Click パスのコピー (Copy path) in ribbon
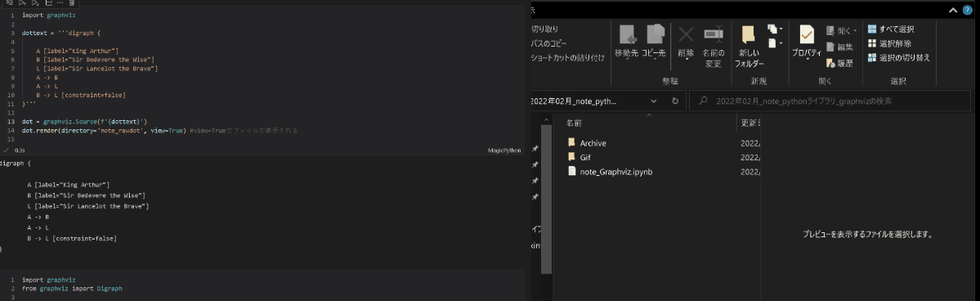980x301 pixels. point(548,44)
